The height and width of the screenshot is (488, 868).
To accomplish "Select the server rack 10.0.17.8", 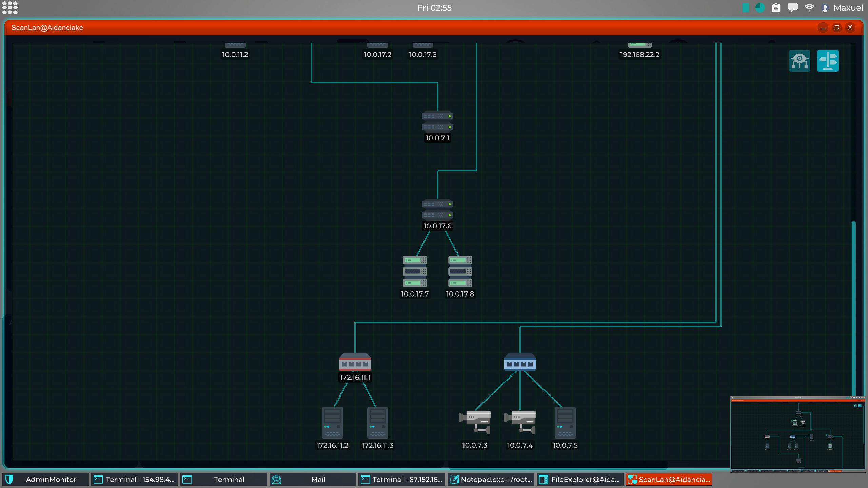I will [460, 271].
